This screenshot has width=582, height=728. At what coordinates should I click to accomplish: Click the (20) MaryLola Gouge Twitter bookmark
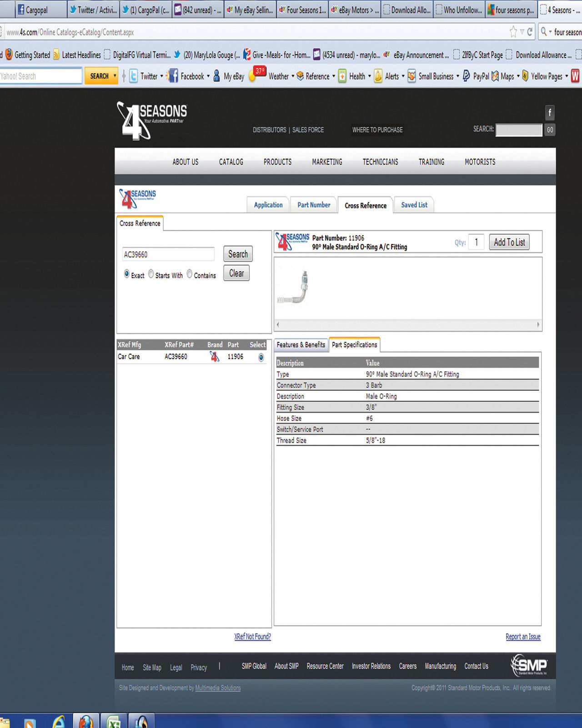(x=207, y=55)
